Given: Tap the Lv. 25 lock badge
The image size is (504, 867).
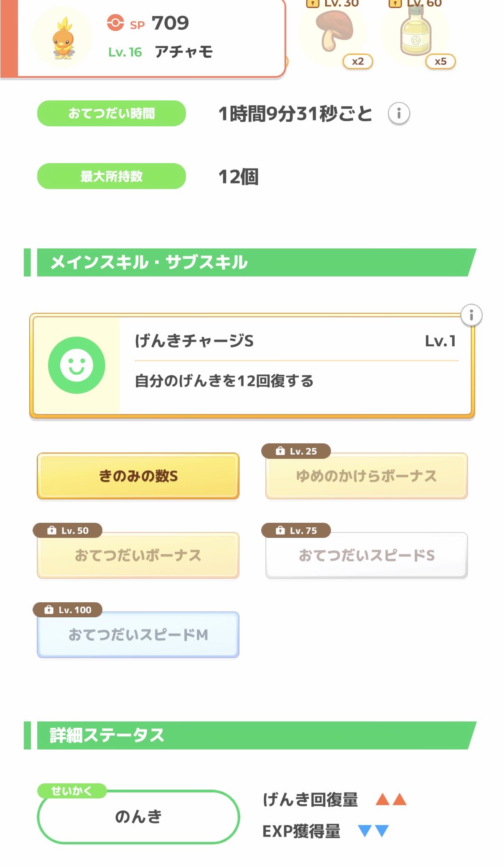Looking at the screenshot, I should (x=296, y=451).
